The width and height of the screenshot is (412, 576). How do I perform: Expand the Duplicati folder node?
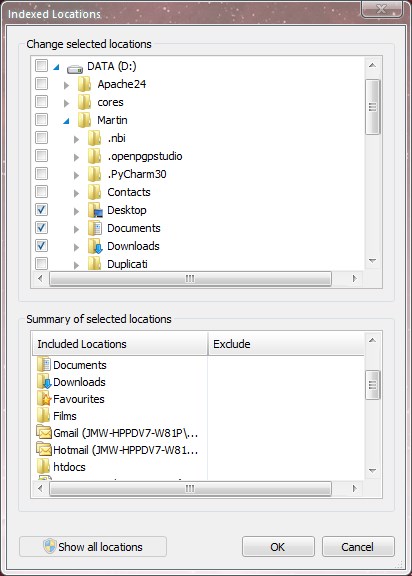click(76, 265)
